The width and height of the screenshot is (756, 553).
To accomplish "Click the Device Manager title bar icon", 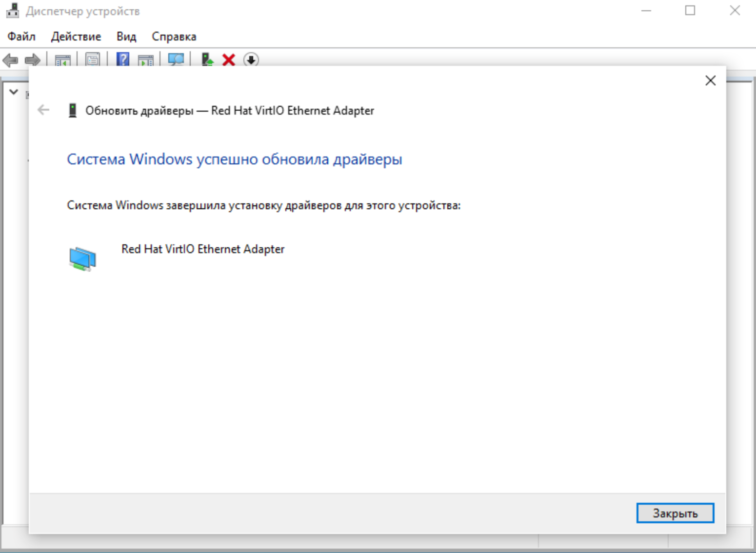I will tap(13, 11).
